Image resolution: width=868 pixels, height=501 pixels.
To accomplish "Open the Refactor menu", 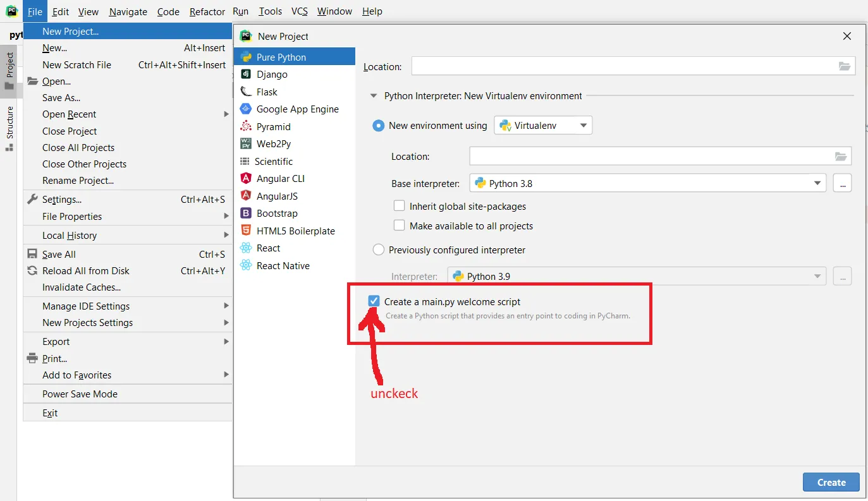I will tap(207, 11).
